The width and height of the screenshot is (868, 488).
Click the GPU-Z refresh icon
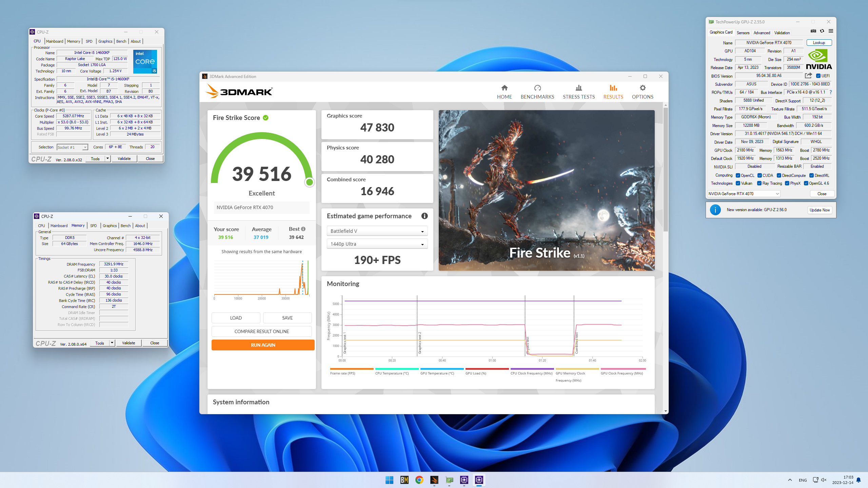[822, 31]
